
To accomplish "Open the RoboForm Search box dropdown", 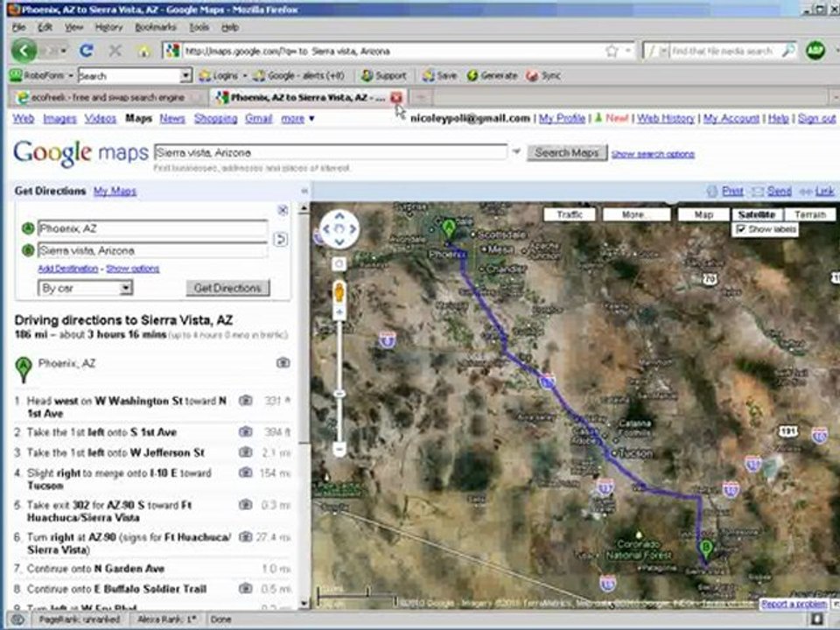I will click(x=185, y=75).
